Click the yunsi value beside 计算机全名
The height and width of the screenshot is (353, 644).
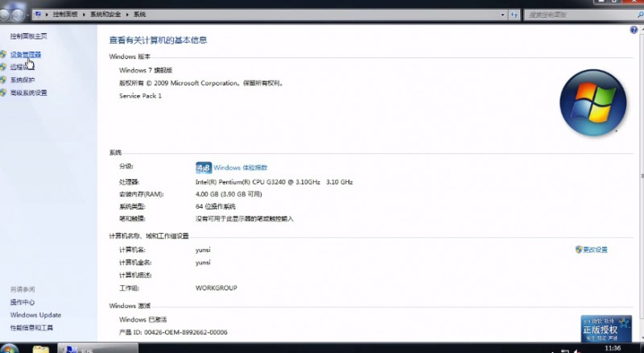click(x=203, y=263)
